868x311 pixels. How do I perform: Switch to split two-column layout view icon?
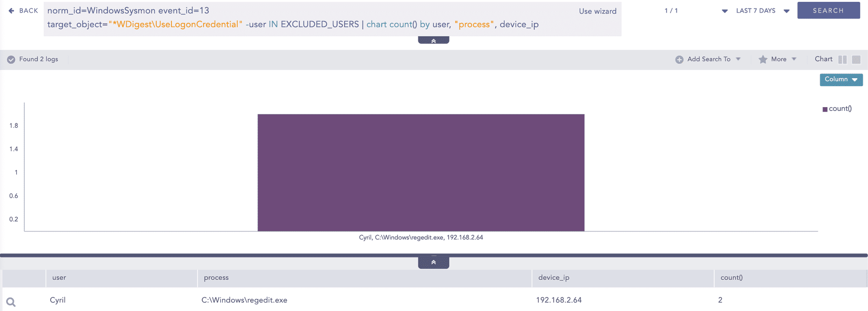[x=842, y=60]
